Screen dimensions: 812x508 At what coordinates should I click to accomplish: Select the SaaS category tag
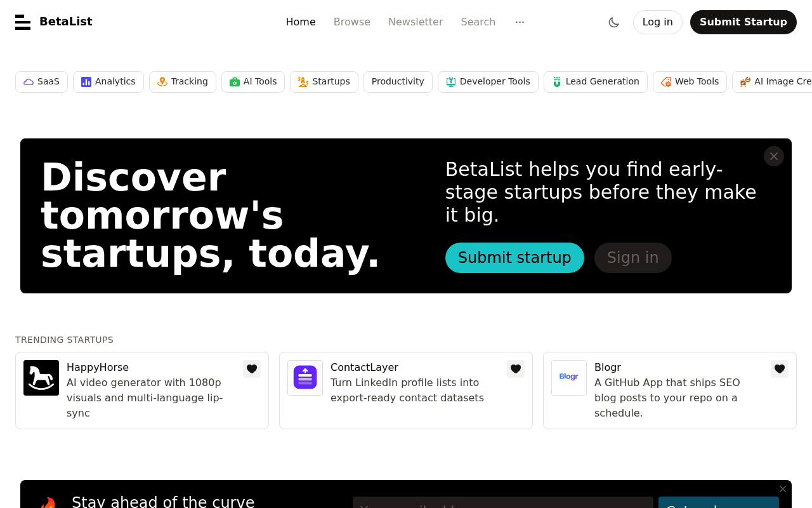click(x=41, y=82)
